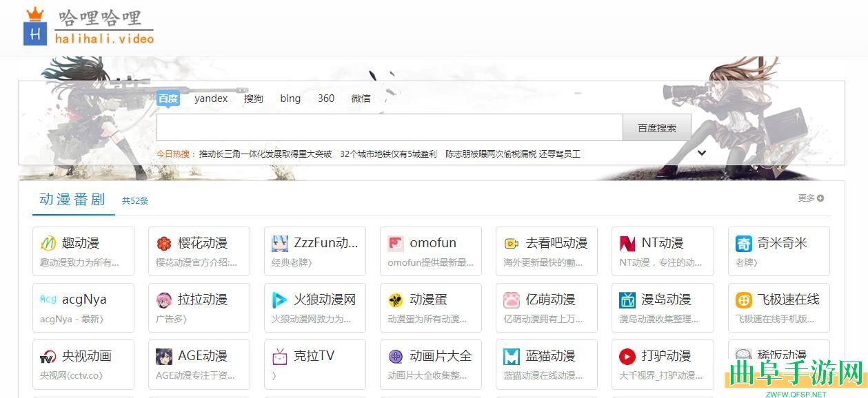This screenshot has height=398, width=868.
Task: Open the 克拉TV site title
Action: click(x=314, y=356)
